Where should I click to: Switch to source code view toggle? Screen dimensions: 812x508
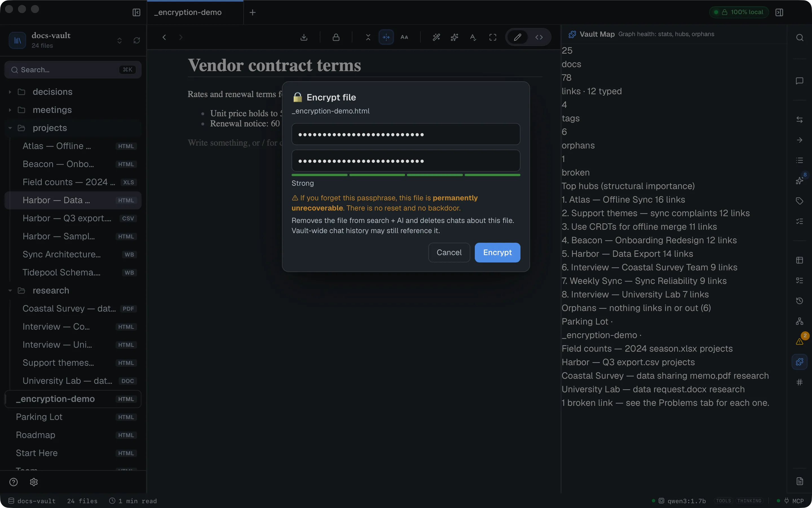click(x=539, y=37)
